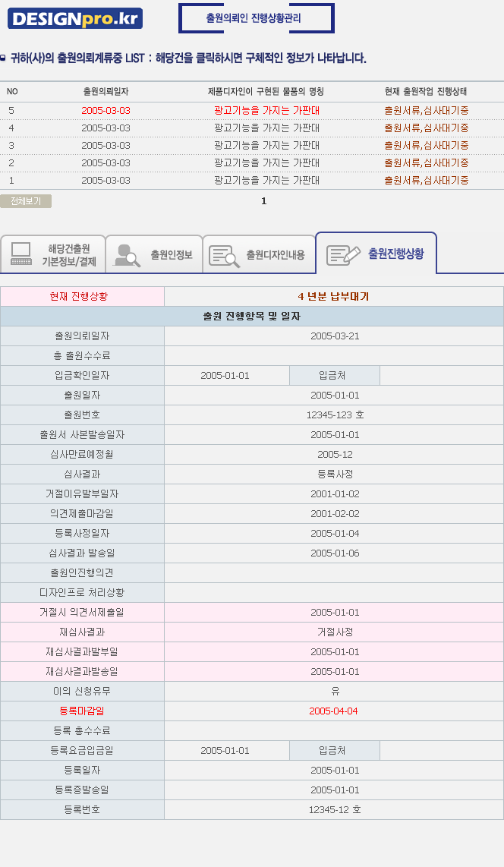The width and height of the screenshot is (504, 867).
Task: Click the 입금처 label beside 등록요금입금일
Action: [x=332, y=750]
